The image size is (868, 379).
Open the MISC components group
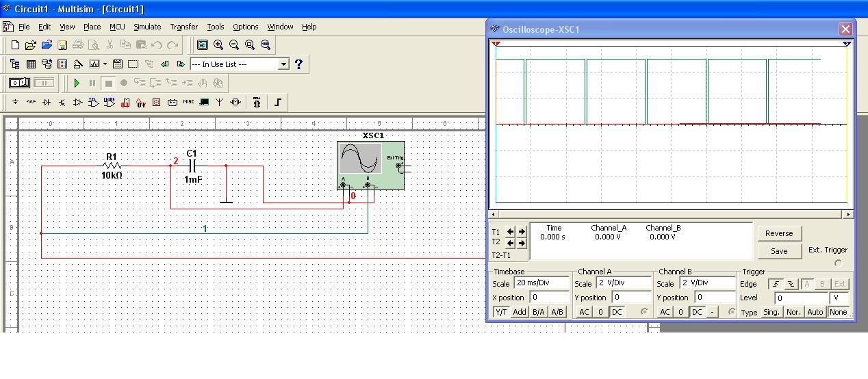click(188, 103)
